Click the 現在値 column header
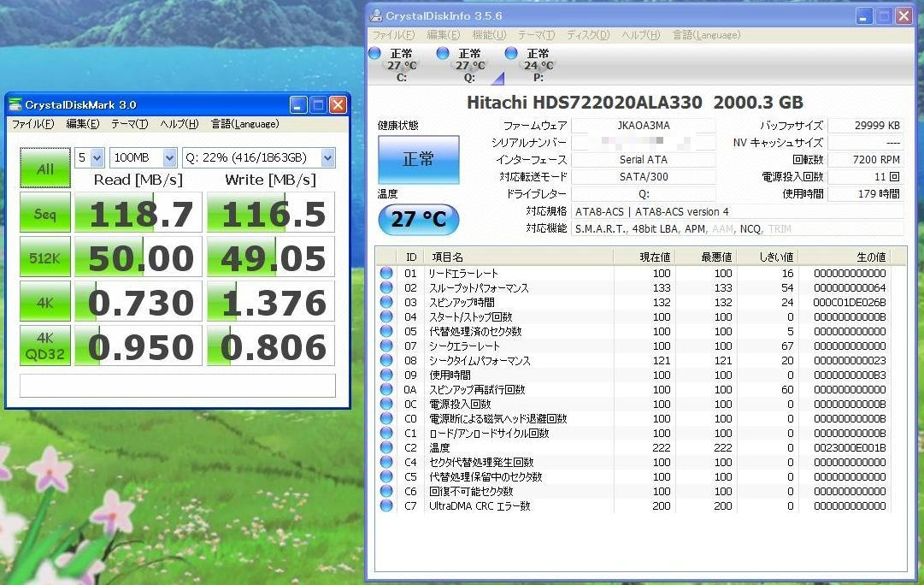This screenshot has height=585, width=924. [x=644, y=257]
